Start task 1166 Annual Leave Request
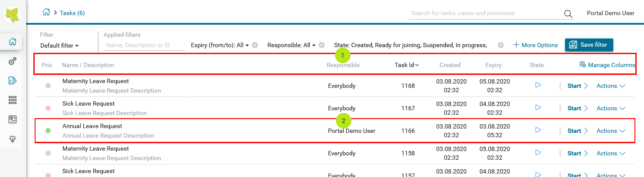Viewport: 644px width, 177px height. [578, 131]
